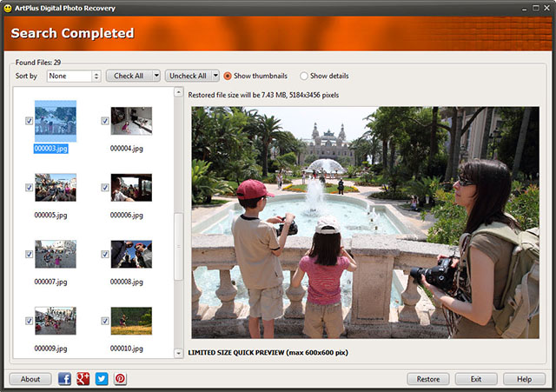Uncheck the 000009.jpg checkbox
Viewport: 556px width, 392px height.
pyautogui.click(x=30, y=321)
